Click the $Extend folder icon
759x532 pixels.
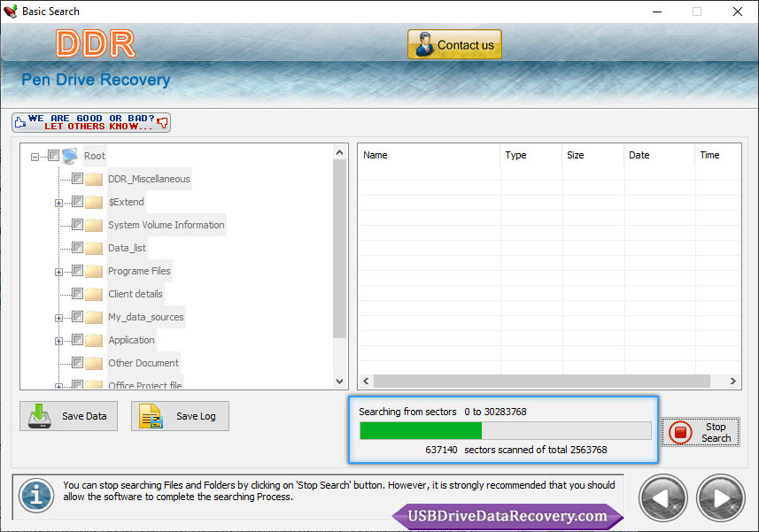coord(93,202)
